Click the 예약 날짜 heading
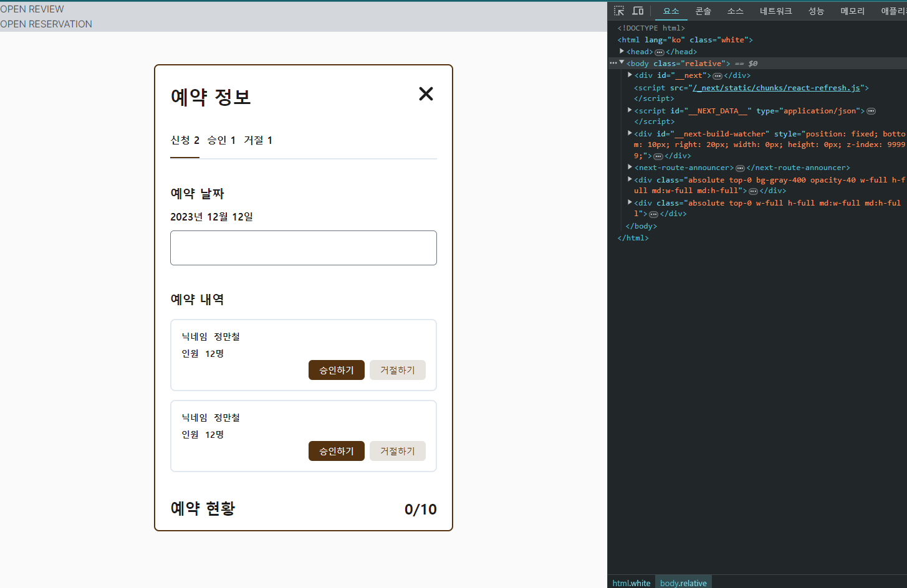907x588 pixels. (x=197, y=194)
